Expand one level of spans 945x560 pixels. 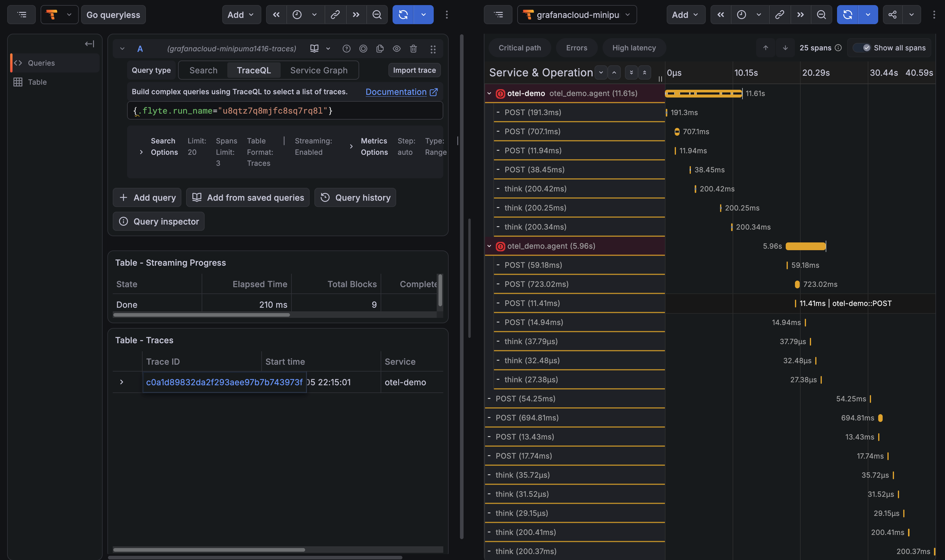pyautogui.click(x=601, y=72)
